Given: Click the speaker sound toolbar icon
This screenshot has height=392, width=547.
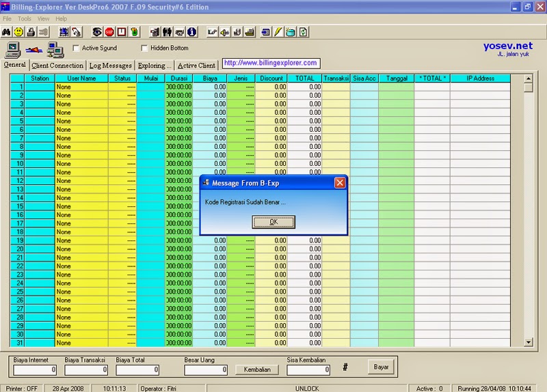Looking at the screenshot, I should coord(225,32).
